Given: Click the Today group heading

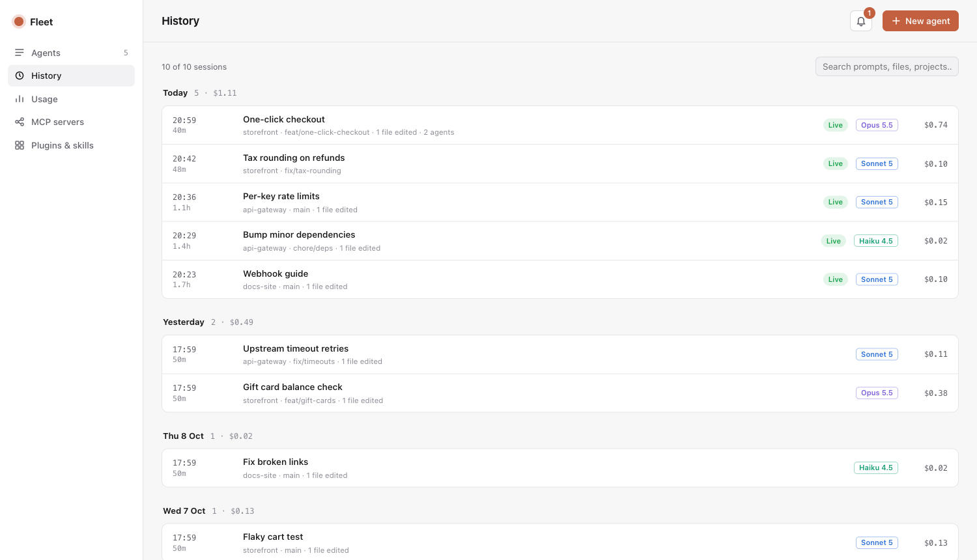Looking at the screenshot, I should coord(175,93).
